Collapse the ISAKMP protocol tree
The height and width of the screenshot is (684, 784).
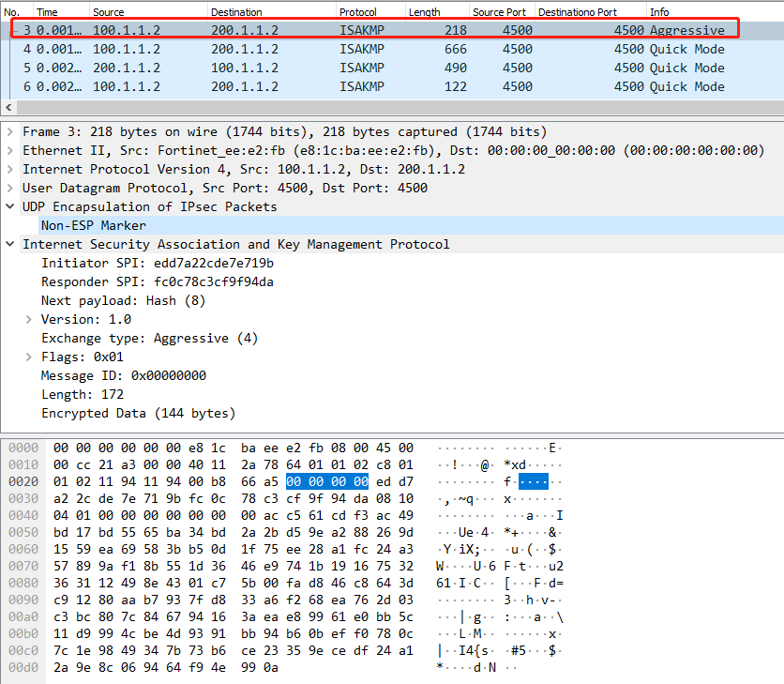(x=10, y=245)
